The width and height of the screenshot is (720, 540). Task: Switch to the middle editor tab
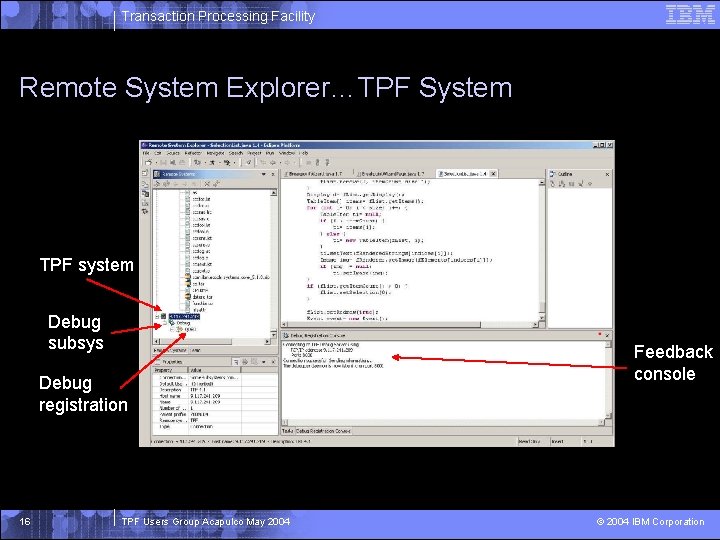[x=391, y=174]
